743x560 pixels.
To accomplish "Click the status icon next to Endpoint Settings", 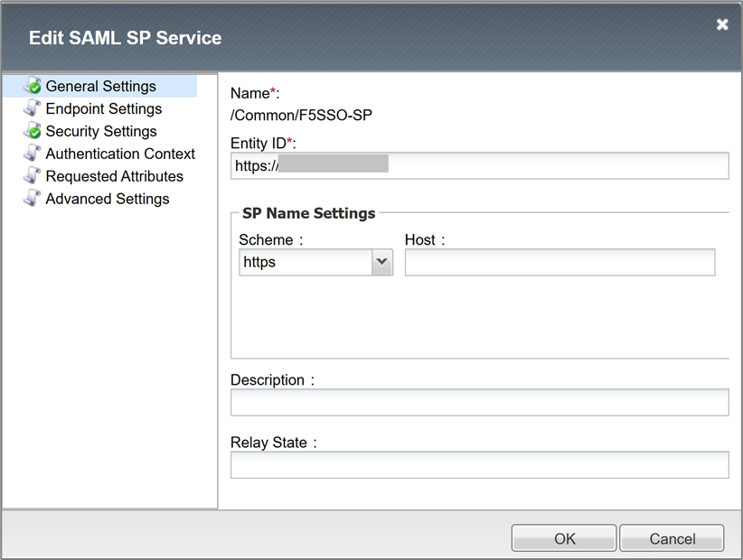I will click(x=33, y=108).
